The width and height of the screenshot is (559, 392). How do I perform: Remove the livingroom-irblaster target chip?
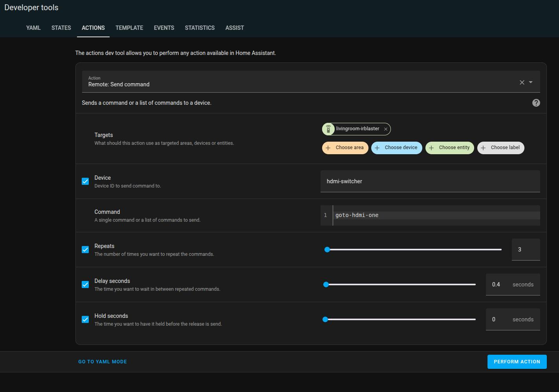tap(386, 129)
